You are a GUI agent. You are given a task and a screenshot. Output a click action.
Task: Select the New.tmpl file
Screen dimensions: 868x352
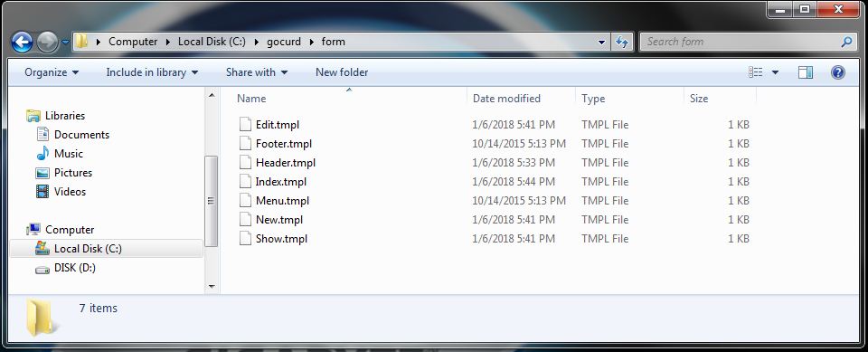tap(279, 220)
